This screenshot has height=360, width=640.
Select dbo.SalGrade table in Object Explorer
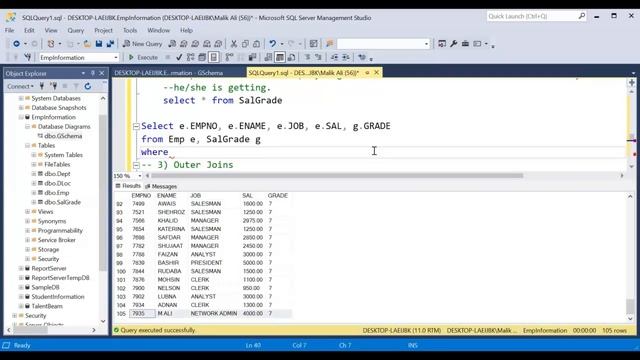coord(62,202)
